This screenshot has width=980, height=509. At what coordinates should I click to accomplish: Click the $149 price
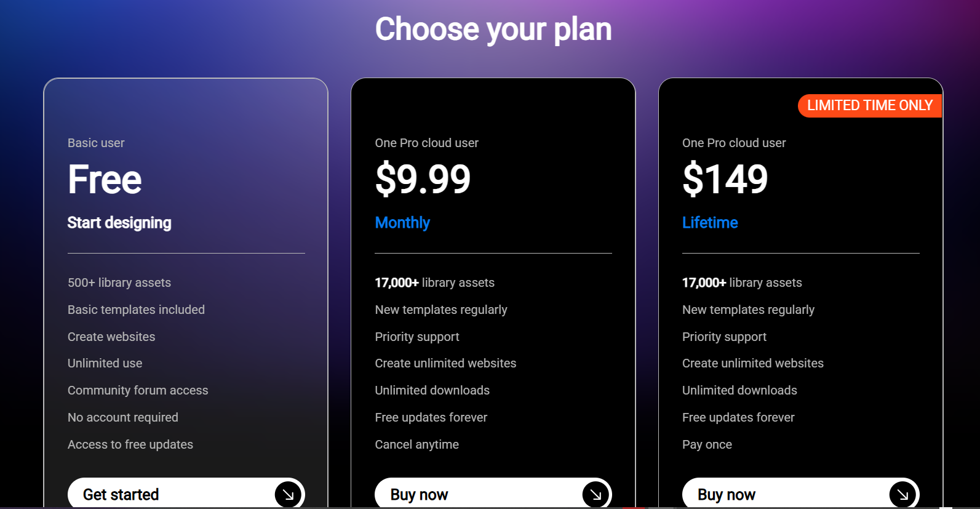(x=725, y=179)
